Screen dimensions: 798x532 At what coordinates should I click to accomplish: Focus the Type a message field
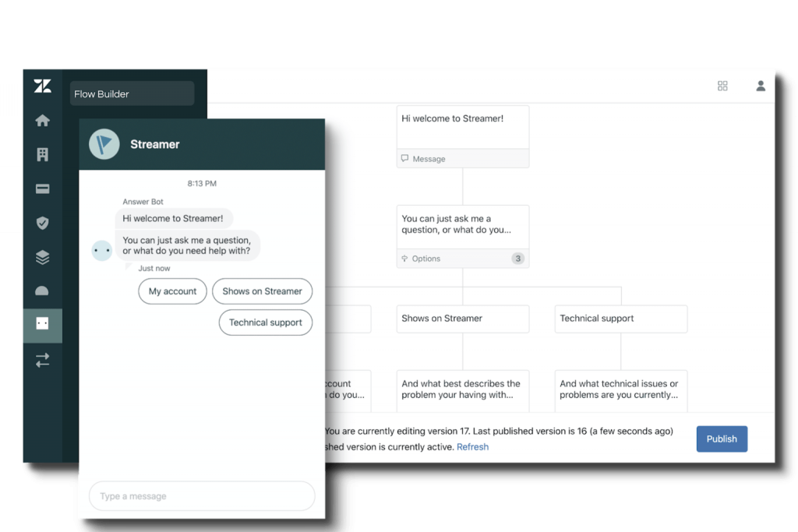[x=202, y=496]
